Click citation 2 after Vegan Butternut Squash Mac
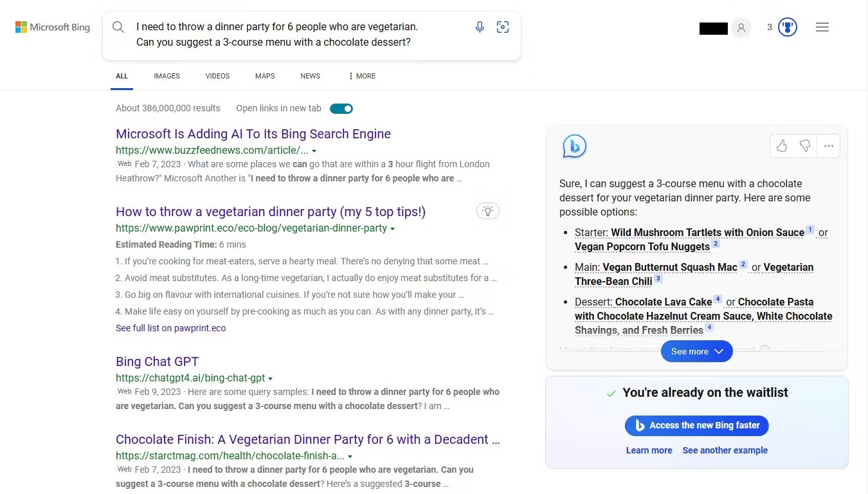Image resolution: width=868 pixels, height=494 pixels. (743, 264)
